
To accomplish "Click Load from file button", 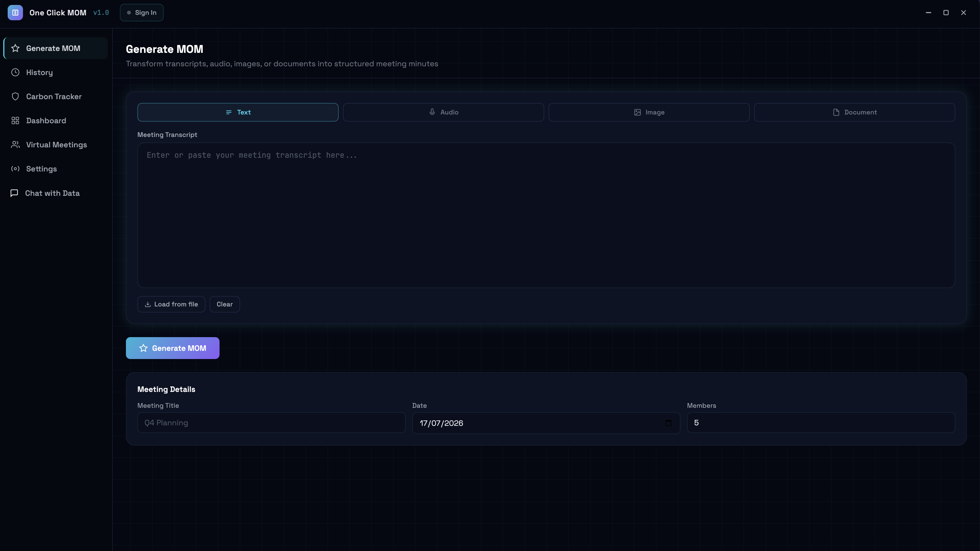I will point(171,304).
